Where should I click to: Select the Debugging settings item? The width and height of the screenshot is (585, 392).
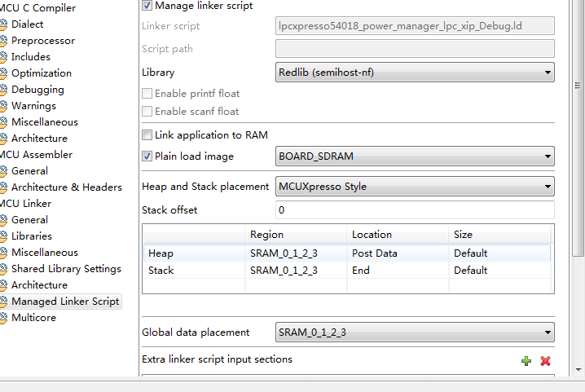click(37, 90)
